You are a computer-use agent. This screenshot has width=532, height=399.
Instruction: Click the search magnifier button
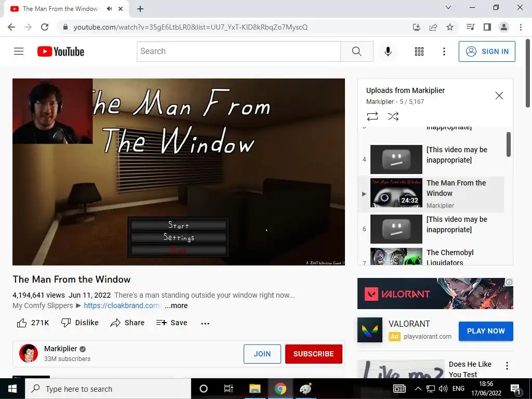[356, 51]
